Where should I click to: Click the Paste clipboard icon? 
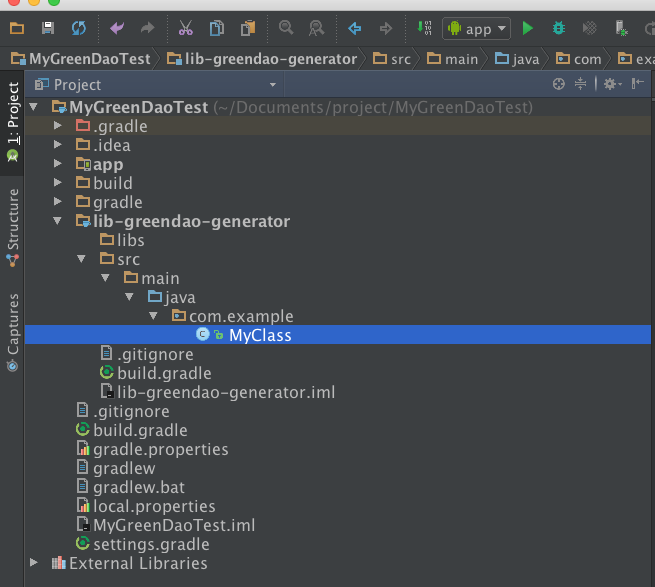248,28
